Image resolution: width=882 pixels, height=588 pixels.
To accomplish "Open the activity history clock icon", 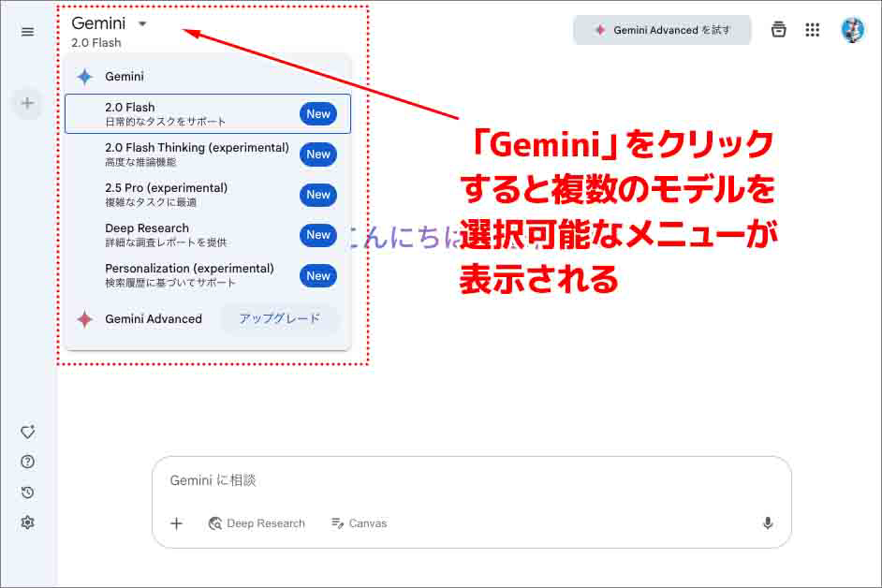I will pyautogui.click(x=26, y=492).
